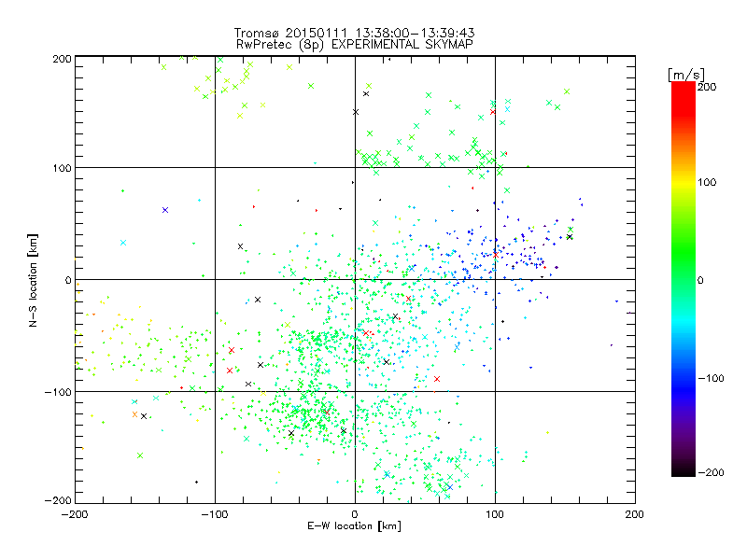Click the colorbar tick label 100
This screenshot has height=560, width=747.
pyautogui.click(x=707, y=182)
